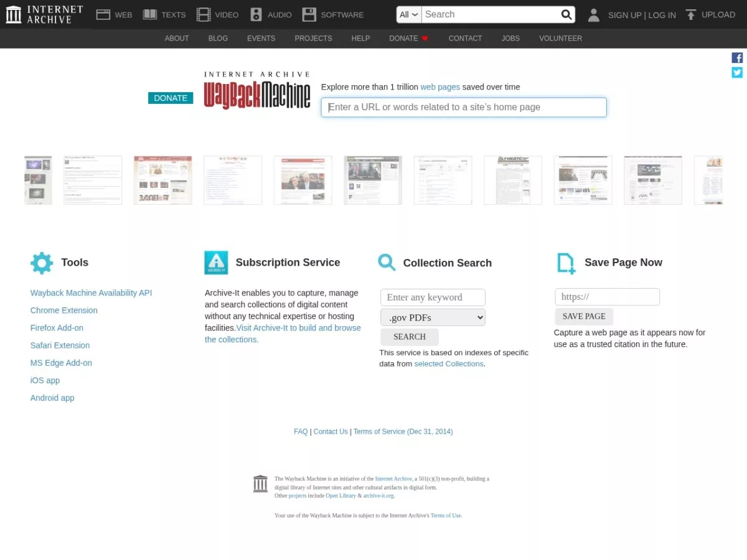Open the BLOG menu item
This screenshot has width=747, height=560.
[218, 39]
